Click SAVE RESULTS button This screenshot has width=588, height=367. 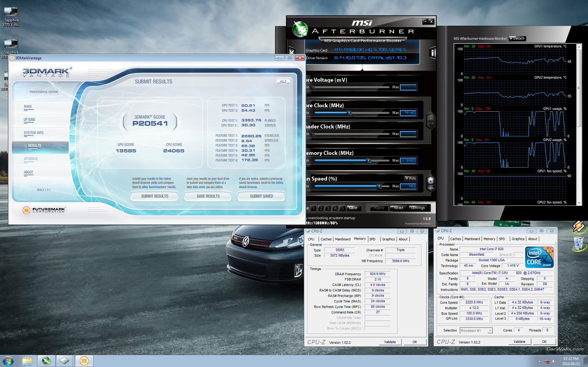tap(208, 197)
